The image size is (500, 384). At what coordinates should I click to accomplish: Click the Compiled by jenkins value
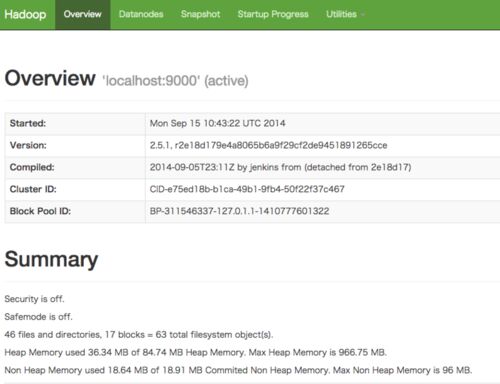pos(280,167)
